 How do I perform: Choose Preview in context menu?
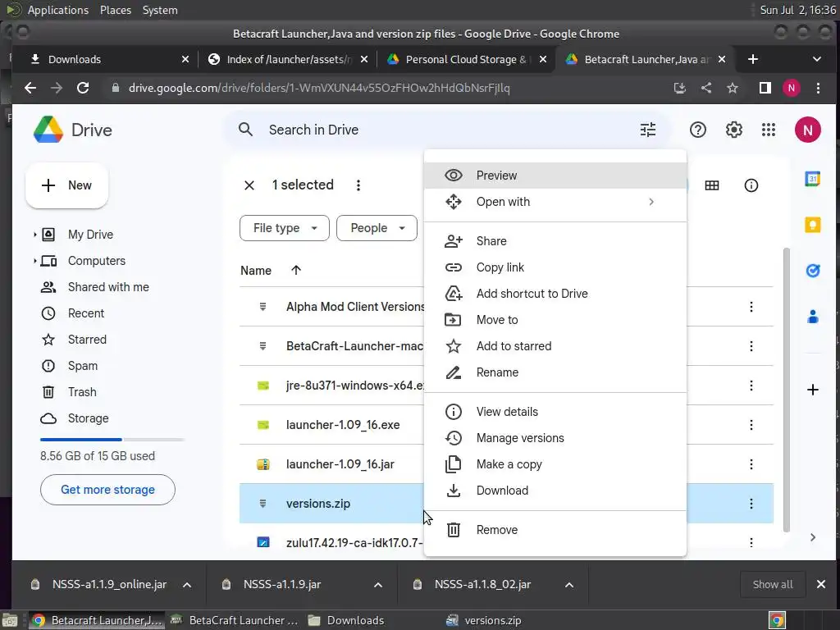click(x=555, y=176)
